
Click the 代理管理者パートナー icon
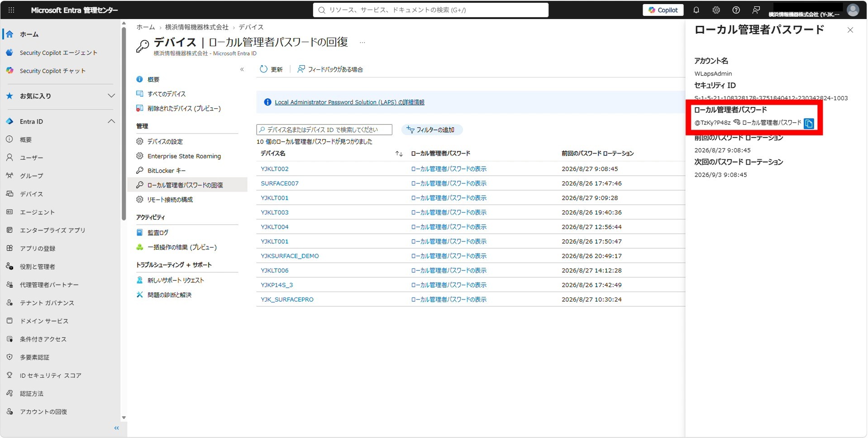(x=10, y=284)
